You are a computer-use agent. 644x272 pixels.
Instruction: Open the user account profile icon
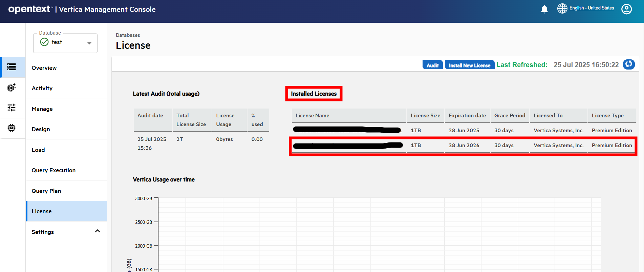pyautogui.click(x=626, y=9)
